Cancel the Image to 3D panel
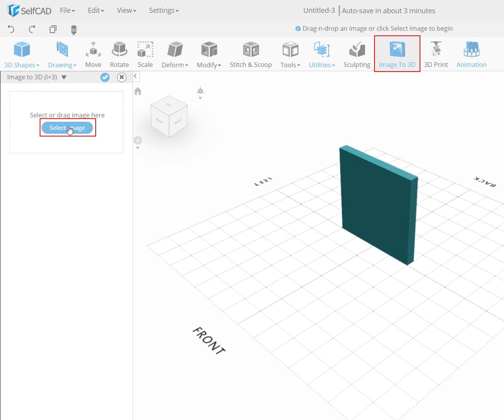This screenshot has height=420, width=504. click(122, 77)
